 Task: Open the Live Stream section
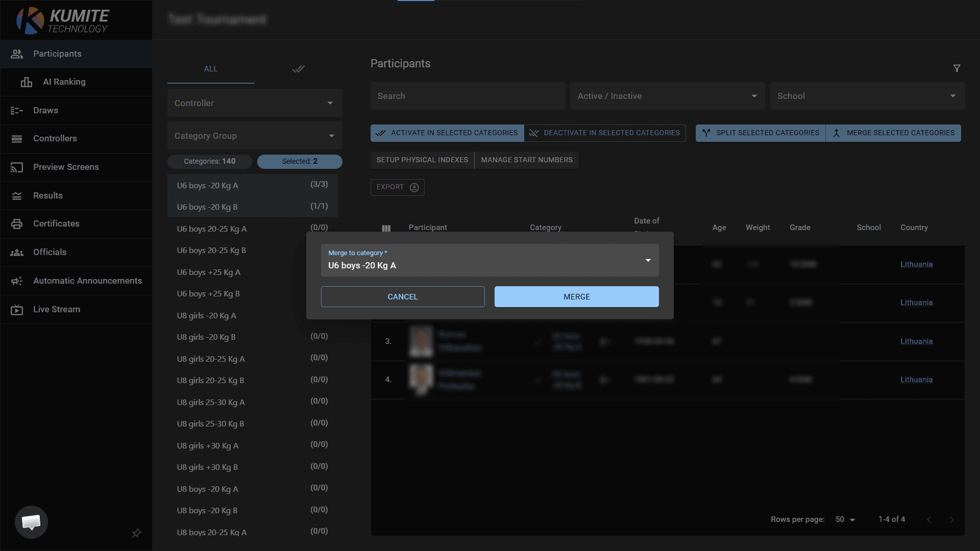[57, 309]
